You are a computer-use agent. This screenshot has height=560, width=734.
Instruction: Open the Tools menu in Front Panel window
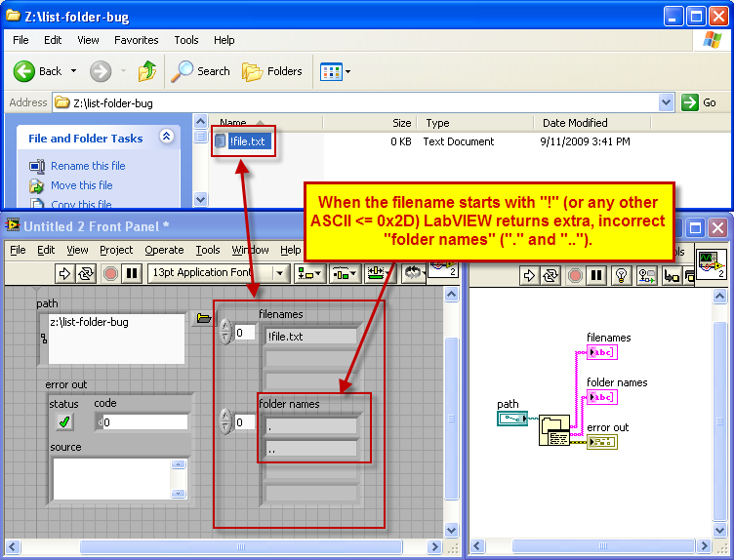point(207,251)
